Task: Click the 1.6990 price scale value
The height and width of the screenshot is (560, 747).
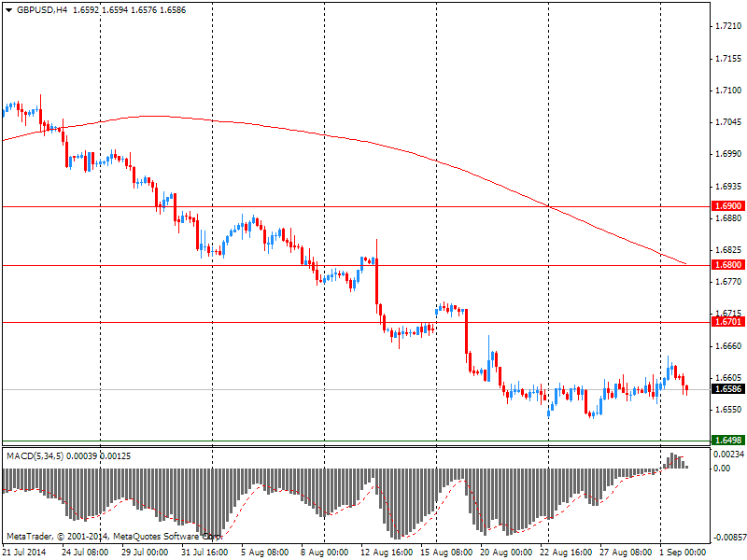Action: point(729,154)
